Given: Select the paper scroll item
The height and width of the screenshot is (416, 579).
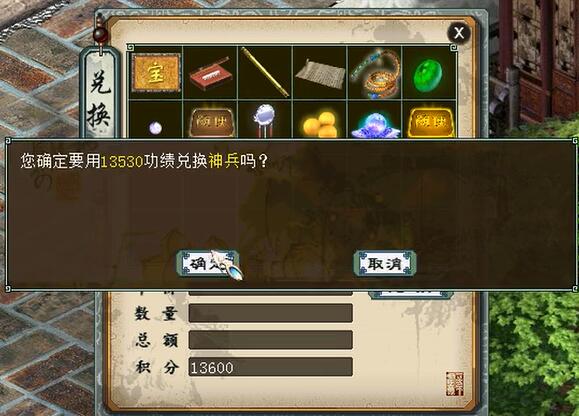Looking at the screenshot, I should 320,73.
